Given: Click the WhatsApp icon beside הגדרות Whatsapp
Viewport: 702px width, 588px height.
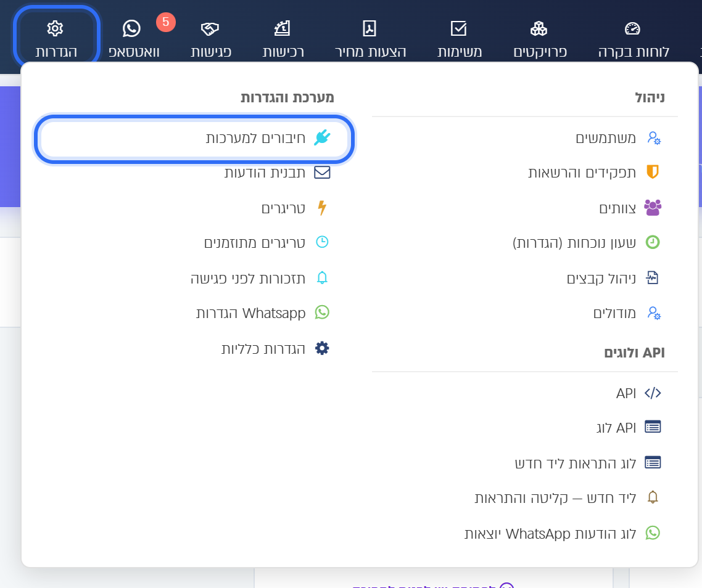Looking at the screenshot, I should [x=322, y=312].
